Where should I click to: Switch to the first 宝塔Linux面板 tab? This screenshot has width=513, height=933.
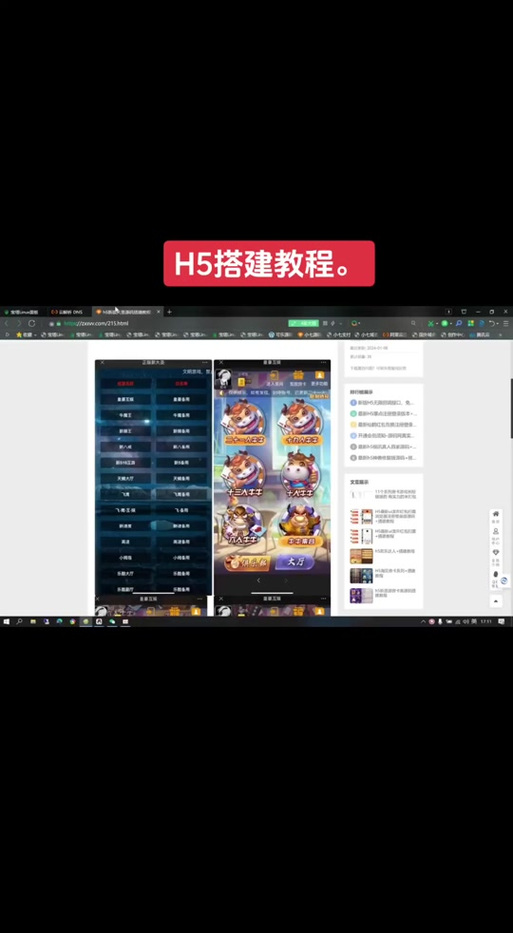point(21,312)
